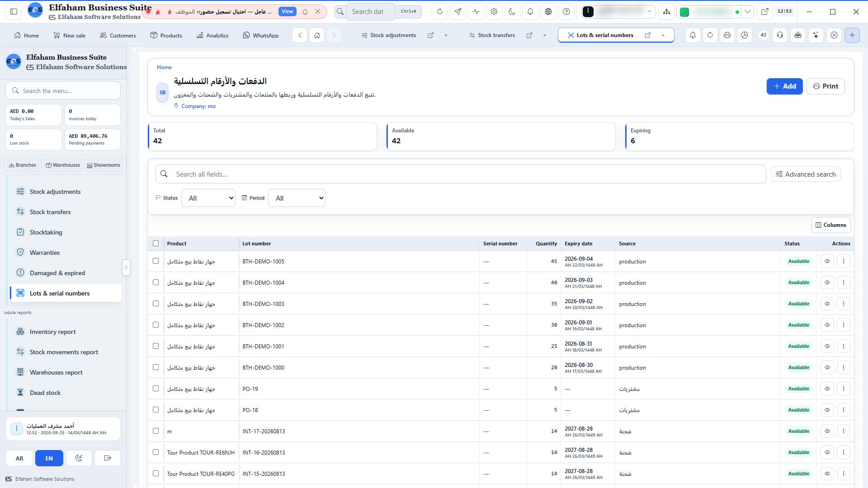The image size is (868, 488).
Task: Check the BTH-DEMO-1004 row checkbox
Action: [x=156, y=282]
